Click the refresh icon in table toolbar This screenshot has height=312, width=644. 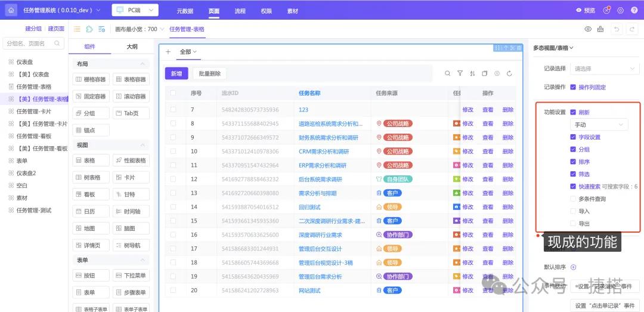coord(509,73)
